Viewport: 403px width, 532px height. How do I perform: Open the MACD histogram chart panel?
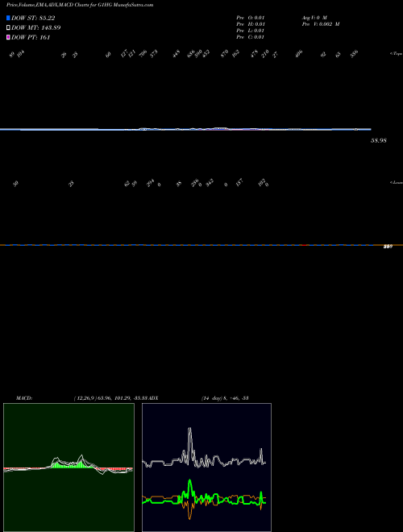click(69, 468)
